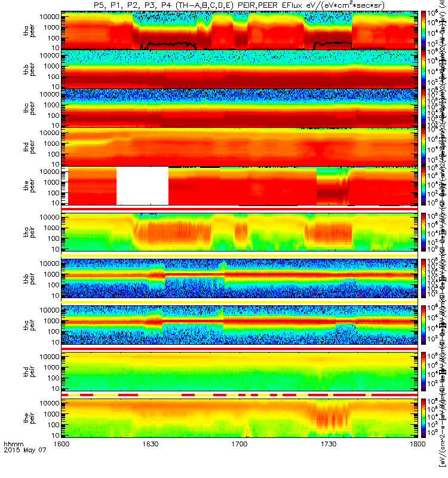Image resolution: width=448 pixels, height=478 pixels.
Task: Click the color bar beside thb peir panel
Action: click(x=424, y=278)
